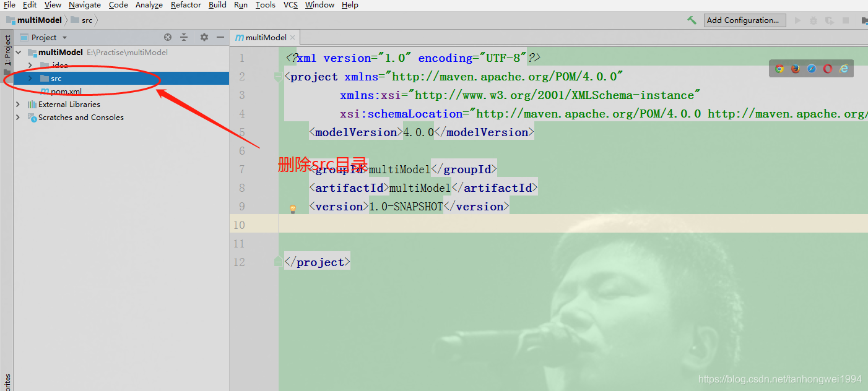Viewport: 868px width, 391px height.
Task: Open the Code menu
Action: click(118, 5)
